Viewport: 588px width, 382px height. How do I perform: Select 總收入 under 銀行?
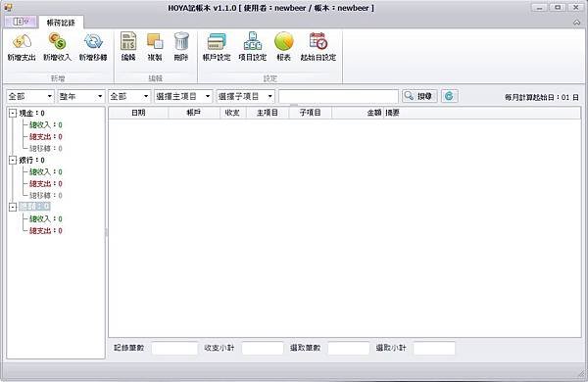(x=45, y=171)
